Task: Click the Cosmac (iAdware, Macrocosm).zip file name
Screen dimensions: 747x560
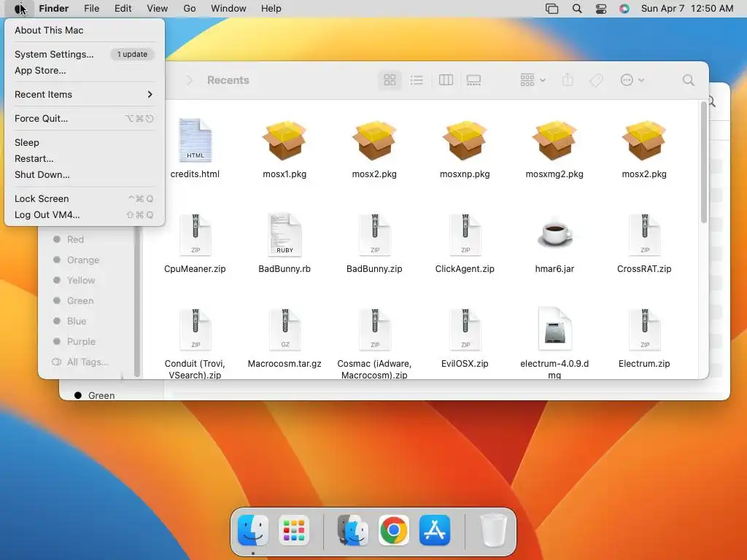Action: point(374,369)
